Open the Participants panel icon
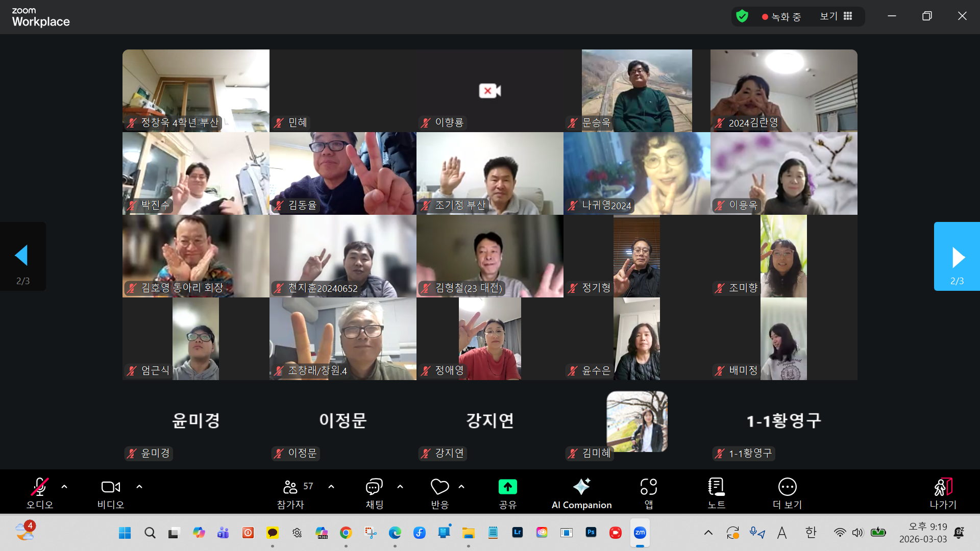This screenshot has width=980, height=551. tap(290, 487)
